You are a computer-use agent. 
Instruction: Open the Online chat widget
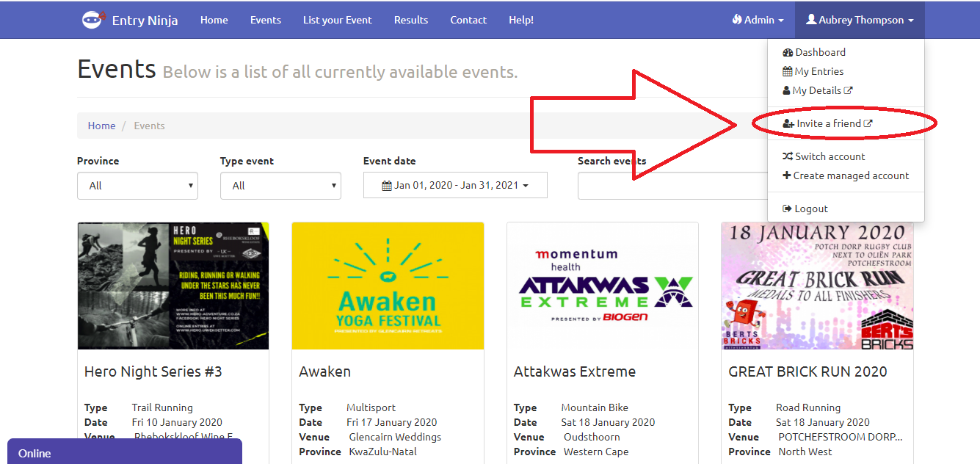click(x=125, y=452)
